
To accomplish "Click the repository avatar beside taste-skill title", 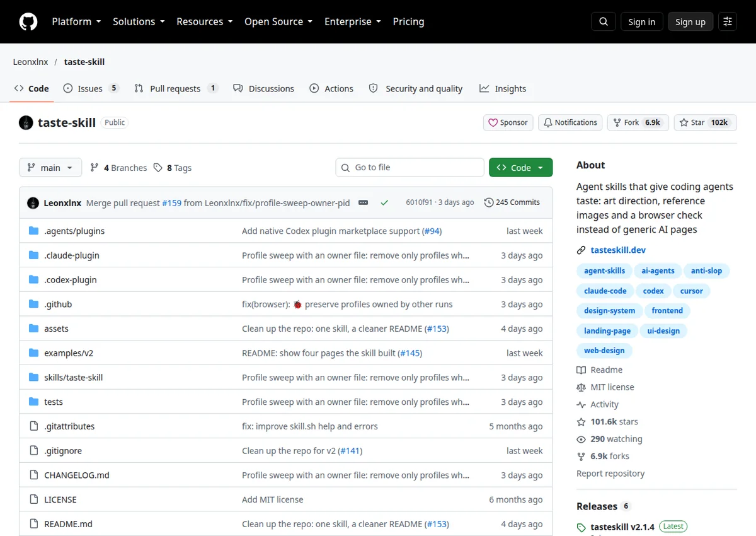I will point(26,122).
